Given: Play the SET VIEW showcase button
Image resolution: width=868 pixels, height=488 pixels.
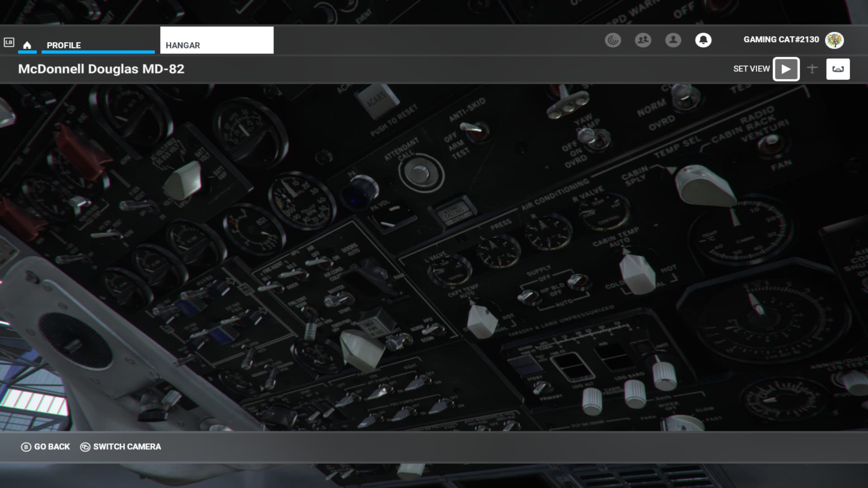Looking at the screenshot, I should (786, 69).
